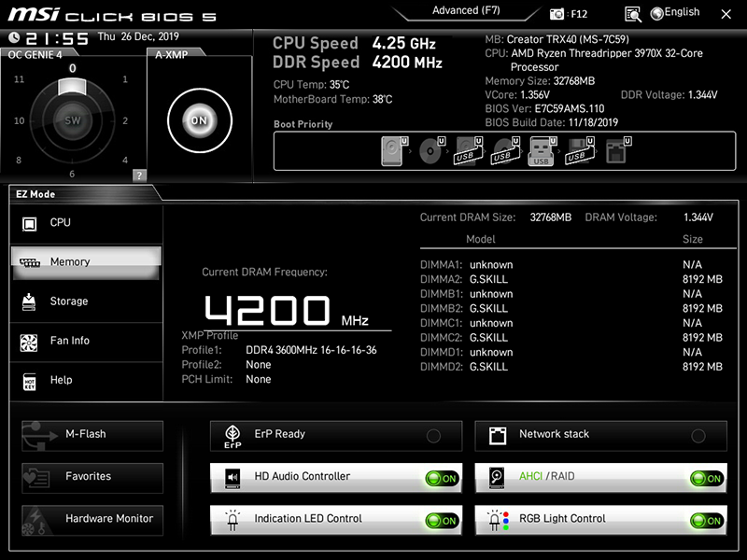
Task: Open the Memory section
Action: pyautogui.click(x=86, y=262)
